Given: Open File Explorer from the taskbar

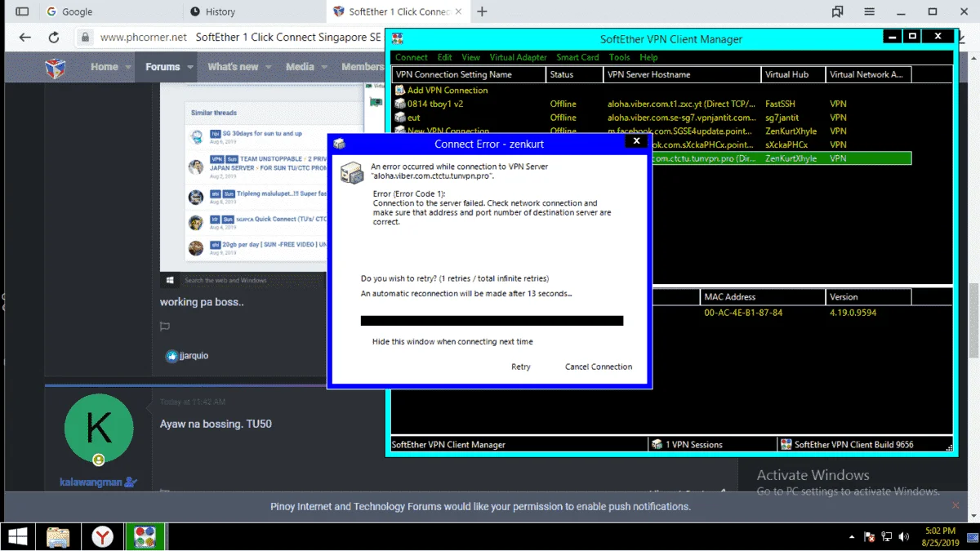Looking at the screenshot, I should 58,536.
